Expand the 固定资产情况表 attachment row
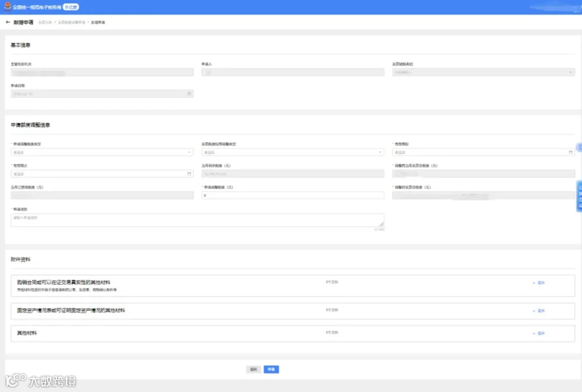 pyautogui.click(x=539, y=310)
